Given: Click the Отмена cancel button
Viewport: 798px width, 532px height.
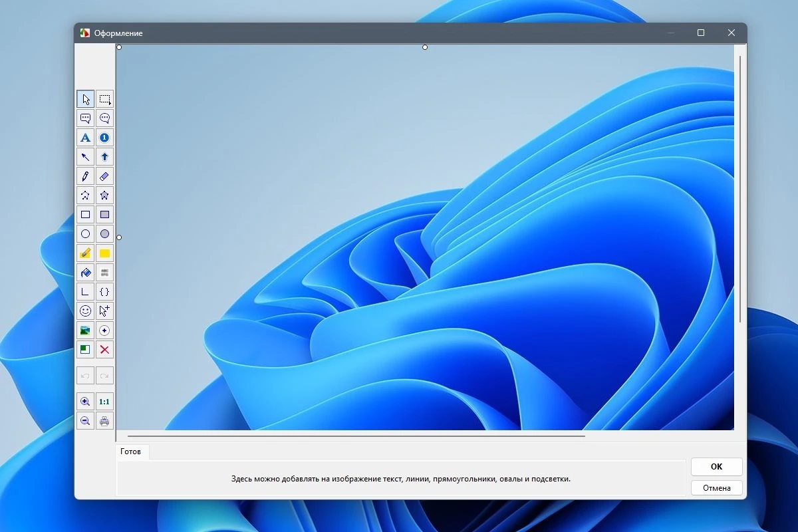Looking at the screenshot, I should pyautogui.click(x=716, y=488).
